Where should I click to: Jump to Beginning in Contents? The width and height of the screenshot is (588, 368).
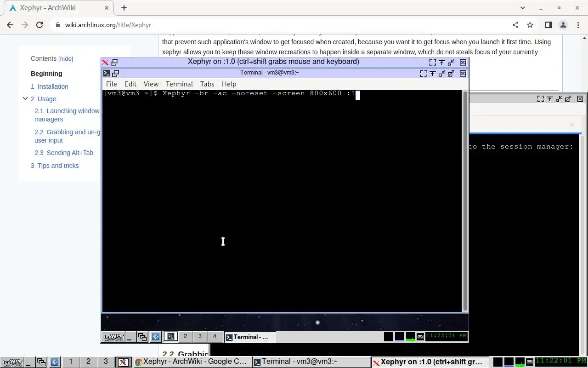coord(46,74)
